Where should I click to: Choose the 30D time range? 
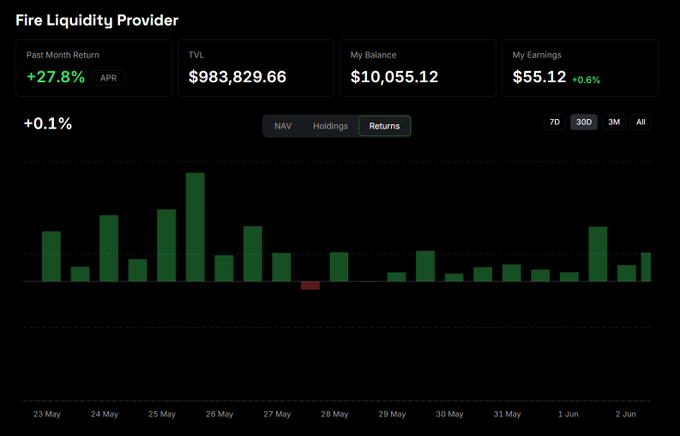point(584,122)
